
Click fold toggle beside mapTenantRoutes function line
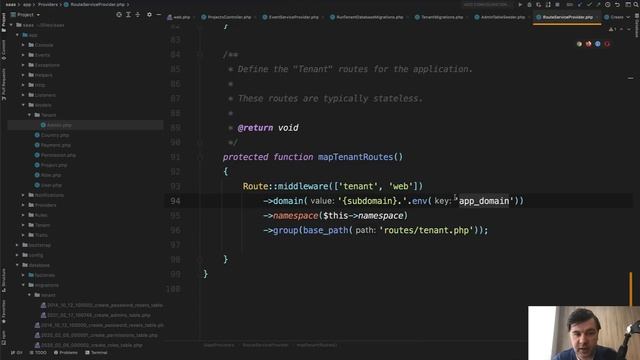click(x=200, y=157)
